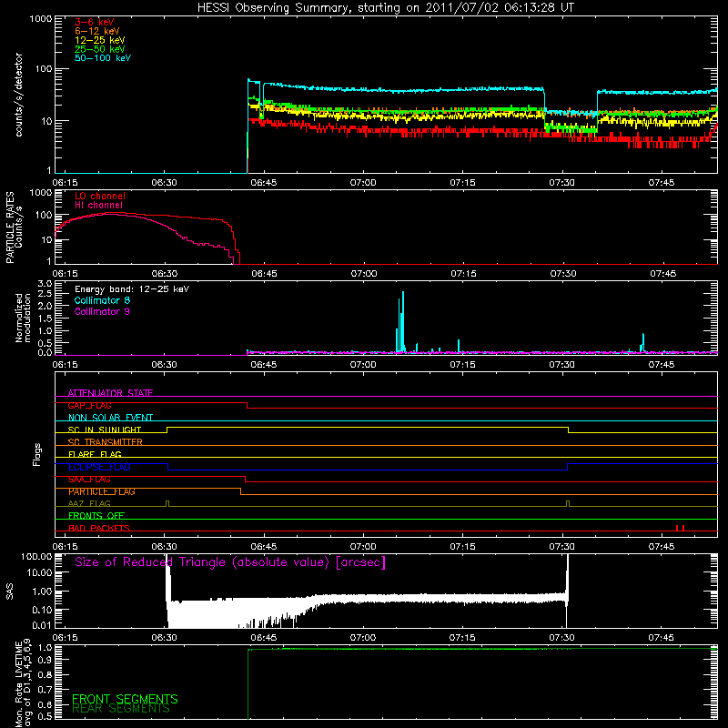Select the blue ECLIPSE_FLAG label
Viewport: 728px width, 728px height.
click(99, 467)
